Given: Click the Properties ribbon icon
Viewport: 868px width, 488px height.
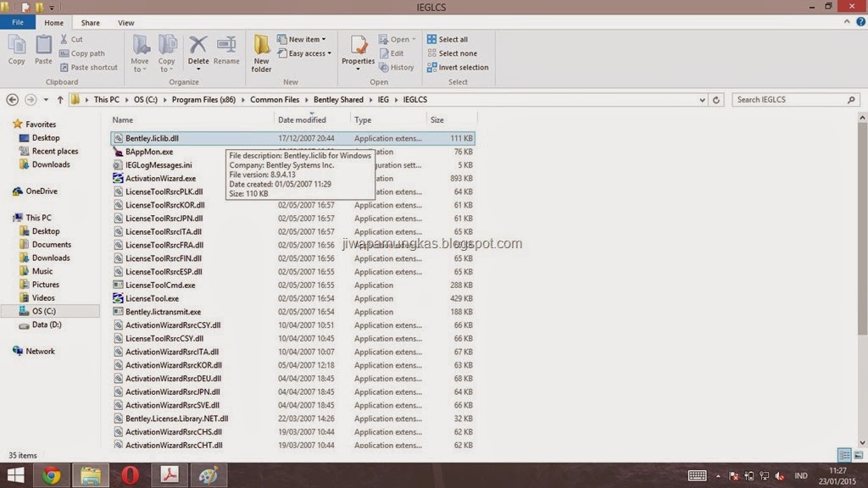Looking at the screenshot, I should point(358,52).
